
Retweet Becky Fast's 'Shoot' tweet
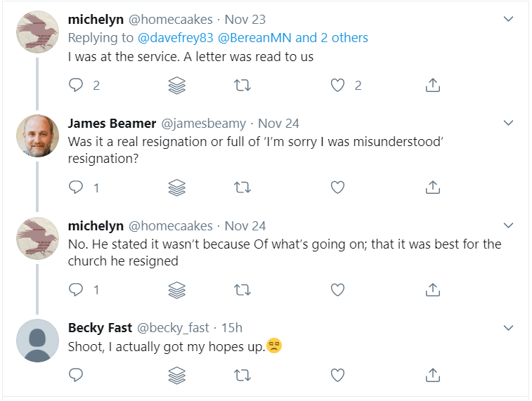(242, 375)
